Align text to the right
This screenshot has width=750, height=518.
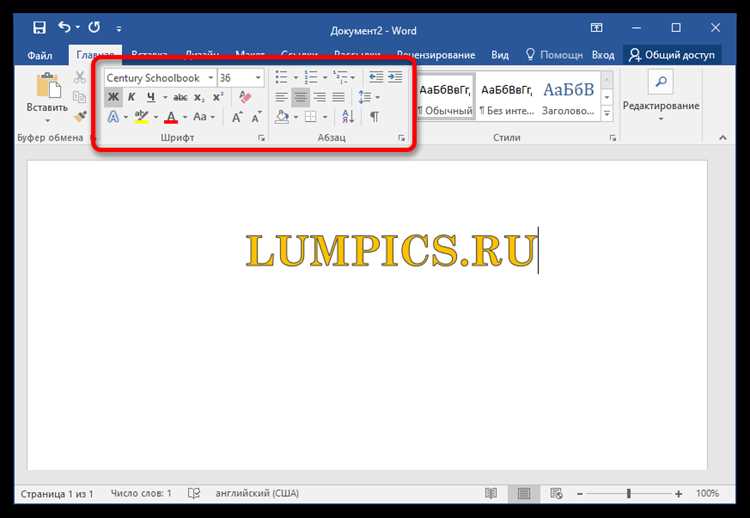click(x=320, y=98)
